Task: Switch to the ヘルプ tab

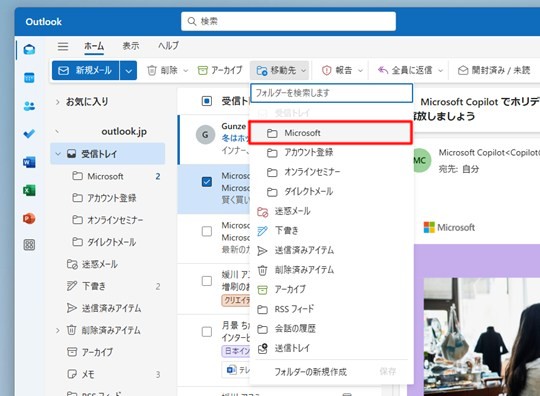Action: click(168, 46)
